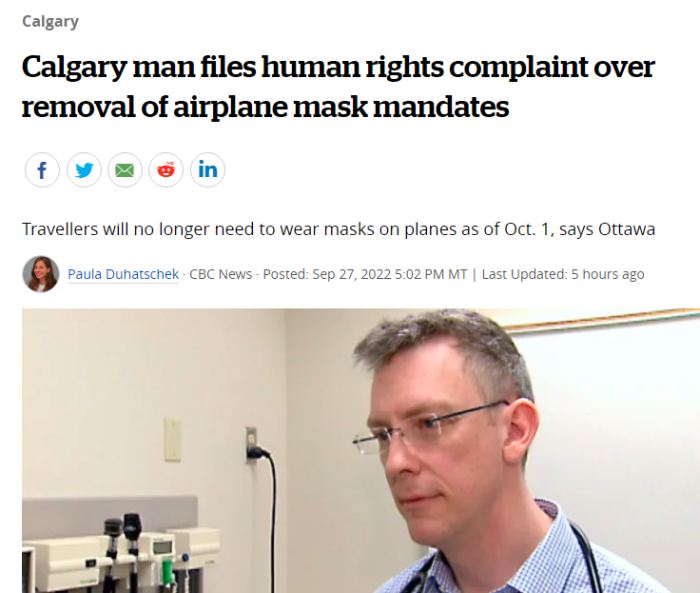Click the '5 hours ago' text

(608, 274)
